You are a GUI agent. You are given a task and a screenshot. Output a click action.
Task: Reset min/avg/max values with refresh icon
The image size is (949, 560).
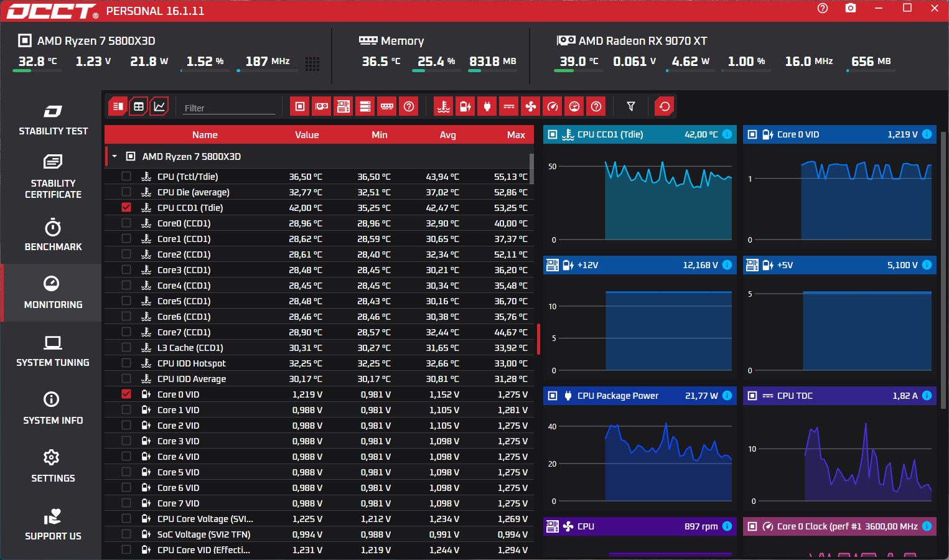tap(665, 106)
